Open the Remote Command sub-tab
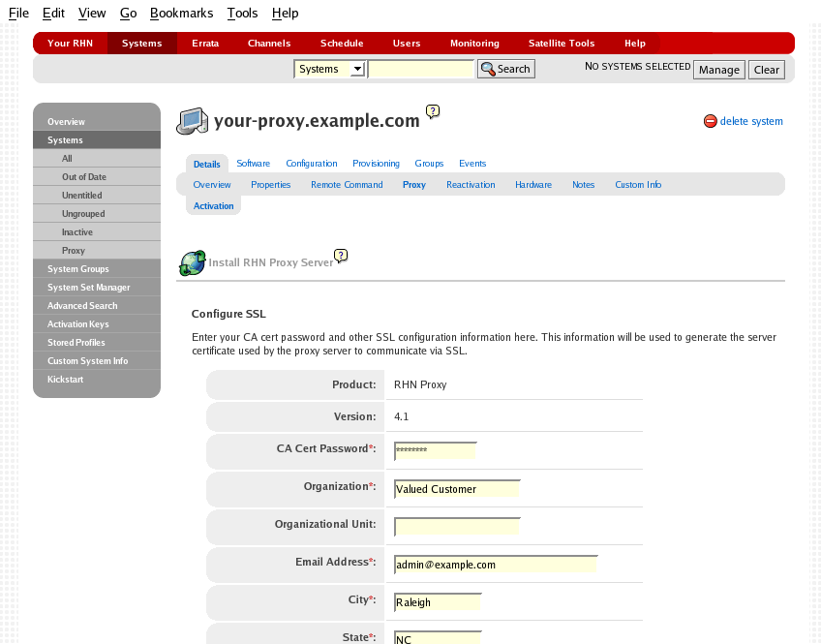 (x=347, y=185)
